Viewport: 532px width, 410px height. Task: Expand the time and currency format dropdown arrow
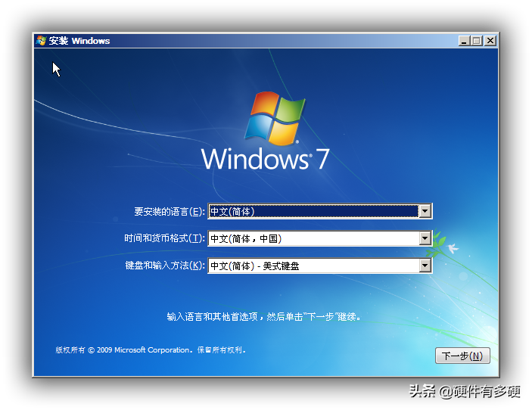(425, 238)
